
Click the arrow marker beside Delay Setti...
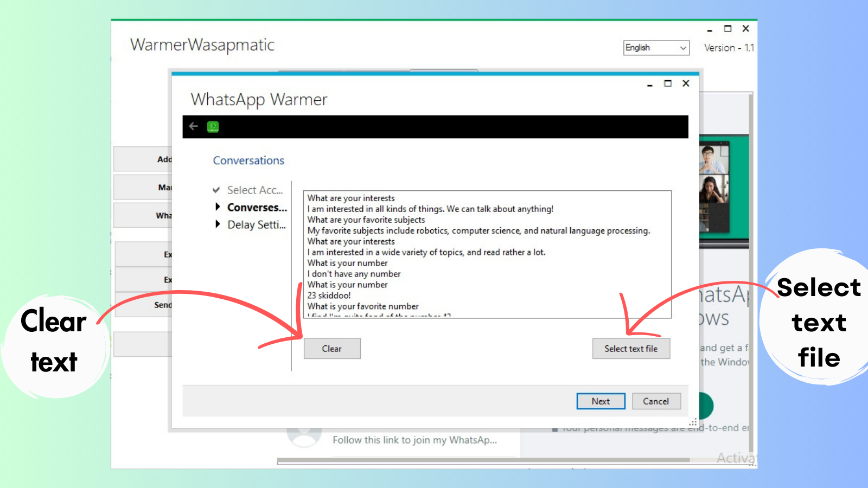(x=218, y=224)
